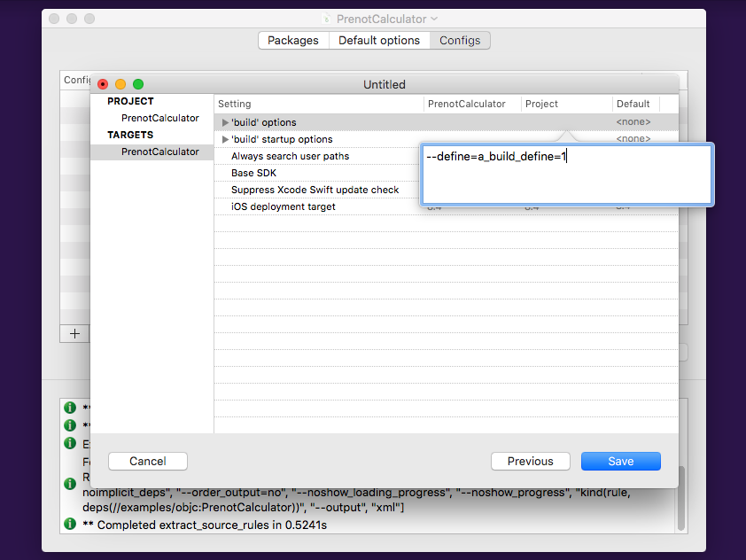
Task: Click the <none> default value for 'build' options
Action: 633,121
